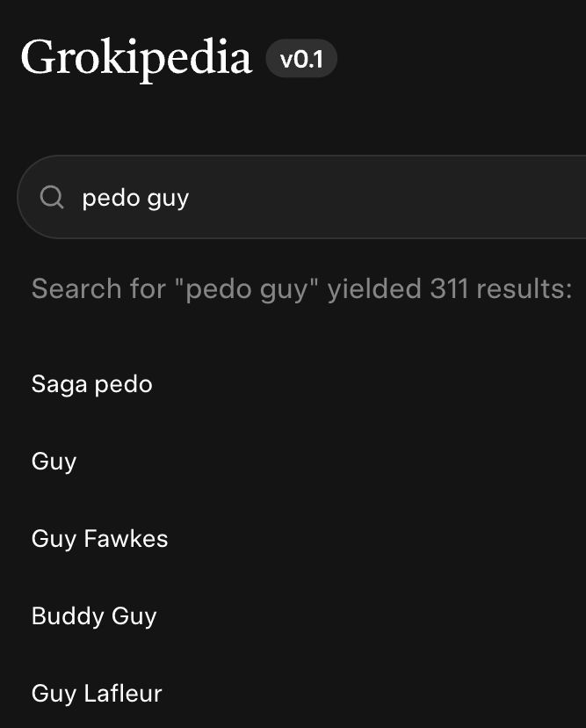The height and width of the screenshot is (728, 586).
Task: Select the search query text 'pedo guy'
Action: [x=135, y=197]
